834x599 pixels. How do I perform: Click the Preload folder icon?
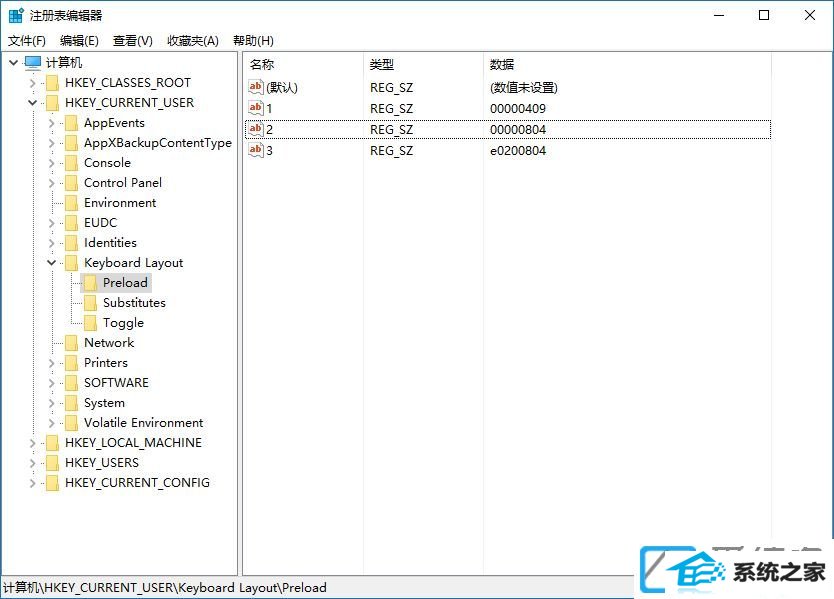click(x=90, y=283)
